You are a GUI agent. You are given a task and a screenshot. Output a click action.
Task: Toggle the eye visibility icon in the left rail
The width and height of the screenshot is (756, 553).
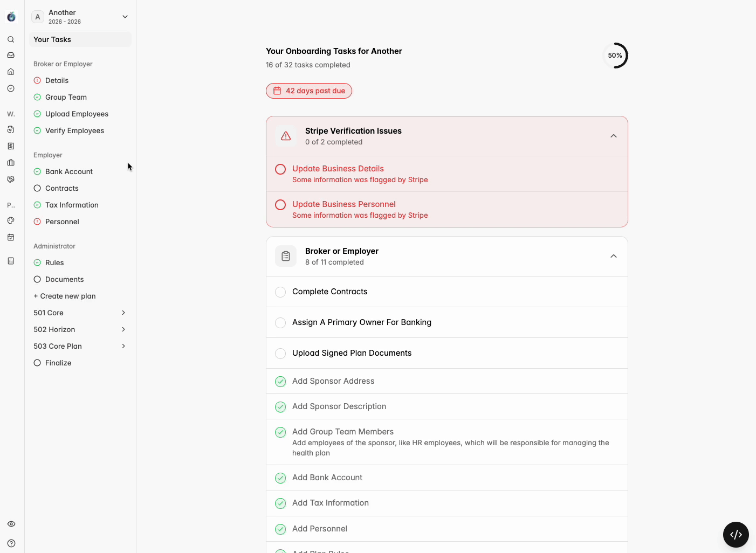pos(11,524)
